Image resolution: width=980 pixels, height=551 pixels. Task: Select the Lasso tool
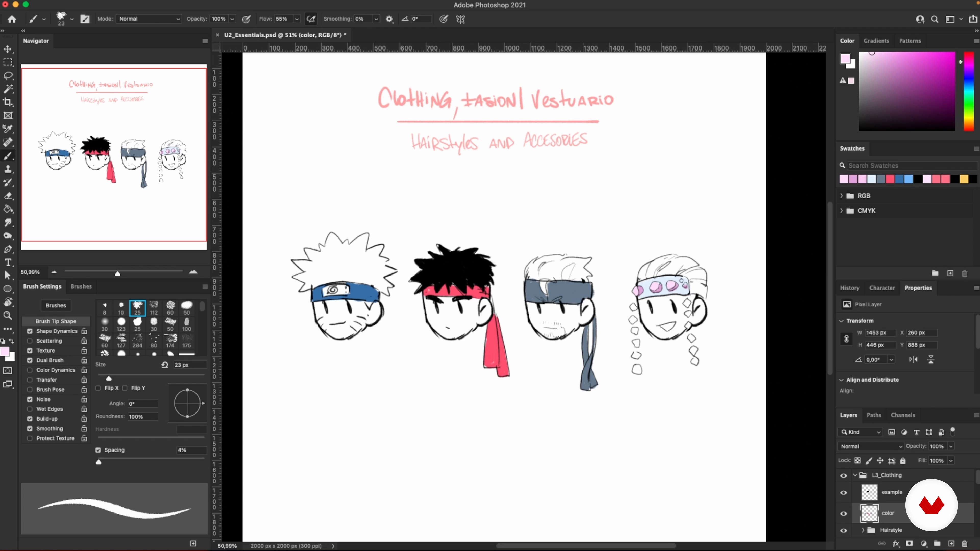(x=8, y=76)
